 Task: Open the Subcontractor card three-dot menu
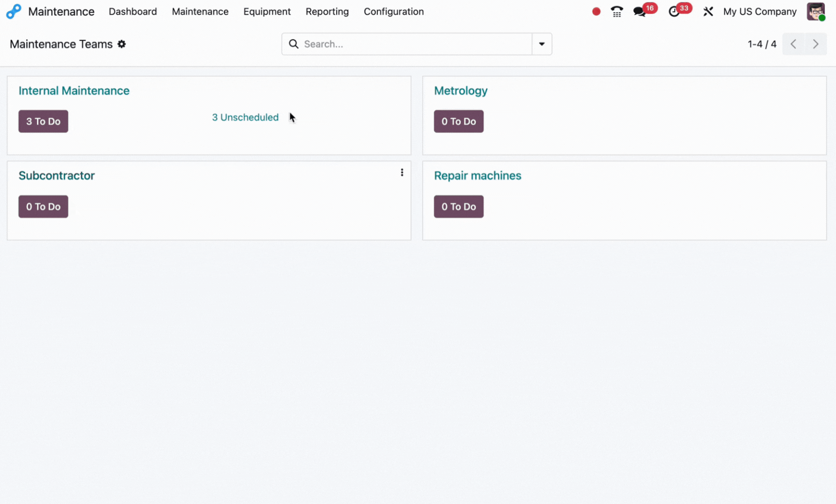point(402,173)
